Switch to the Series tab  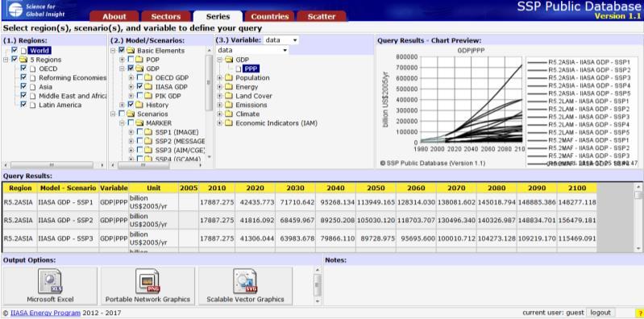click(218, 16)
